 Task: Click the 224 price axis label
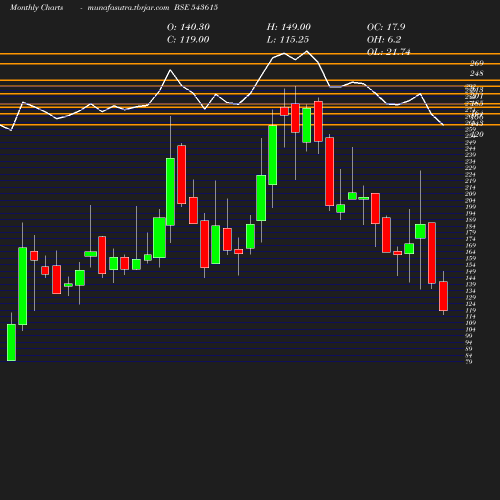(470, 175)
